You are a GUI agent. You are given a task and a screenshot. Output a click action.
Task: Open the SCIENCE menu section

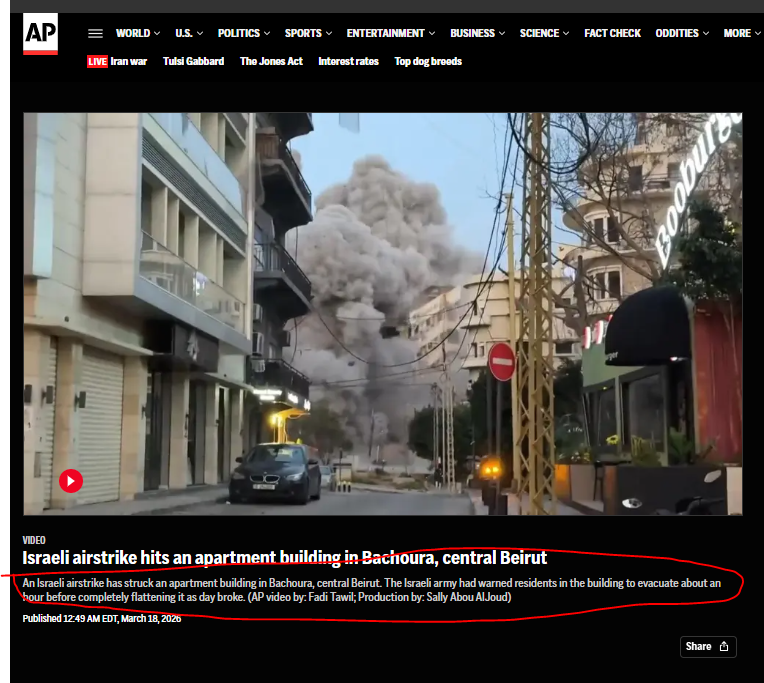click(539, 33)
